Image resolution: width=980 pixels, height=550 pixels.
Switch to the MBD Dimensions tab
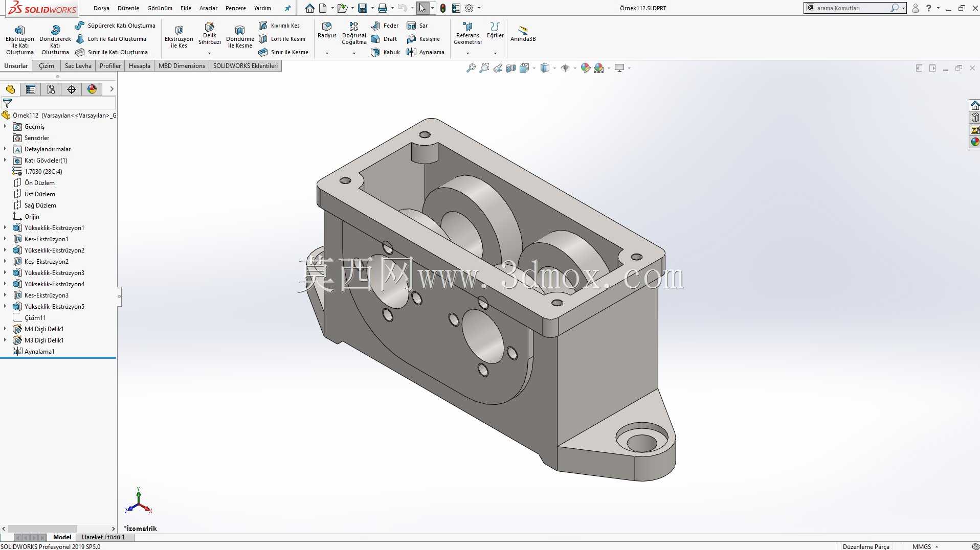[182, 66]
